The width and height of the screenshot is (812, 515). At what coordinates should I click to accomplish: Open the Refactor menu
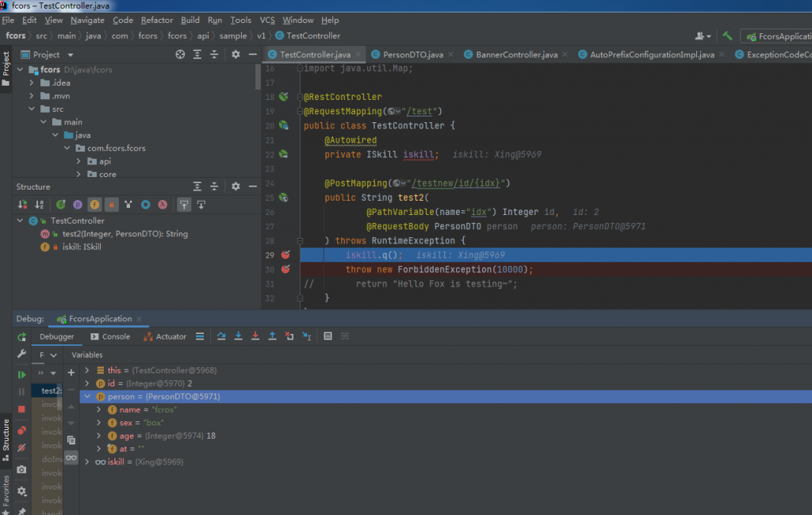tap(156, 20)
